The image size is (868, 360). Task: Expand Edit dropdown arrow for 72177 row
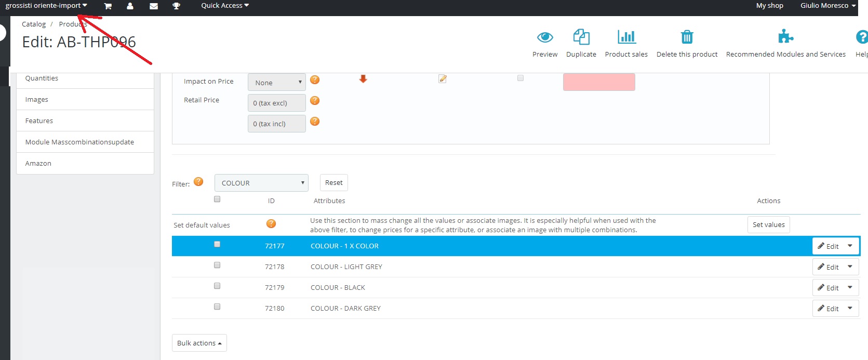coord(850,246)
